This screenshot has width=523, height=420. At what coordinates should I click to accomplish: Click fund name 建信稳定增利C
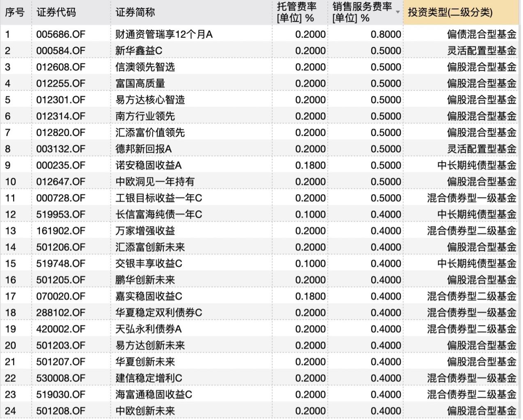149,379
